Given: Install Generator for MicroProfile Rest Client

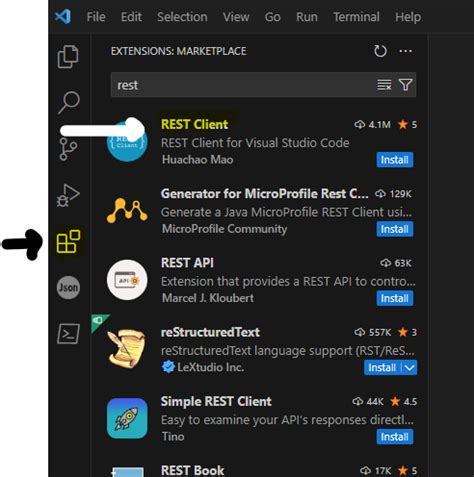Looking at the screenshot, I should point(395,229).
